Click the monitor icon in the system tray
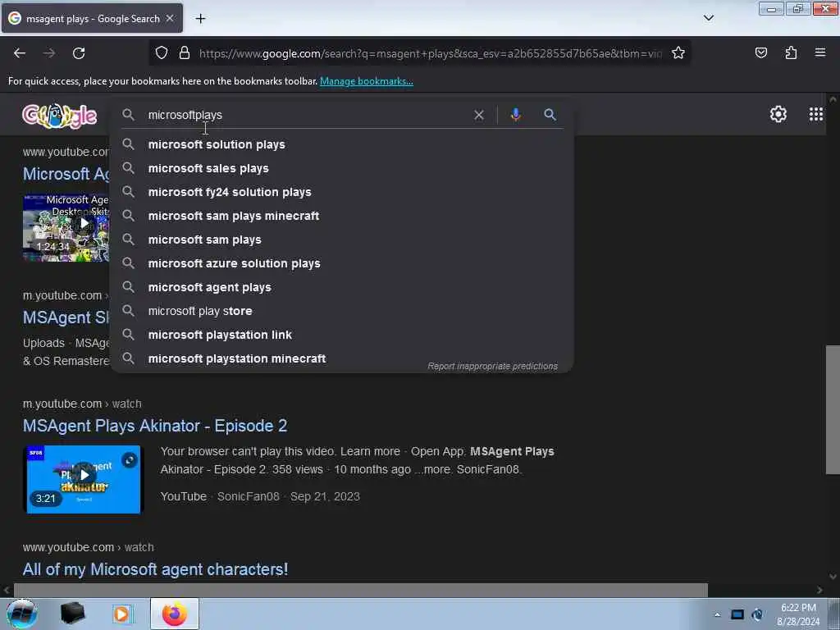 [x=737, y=614]
